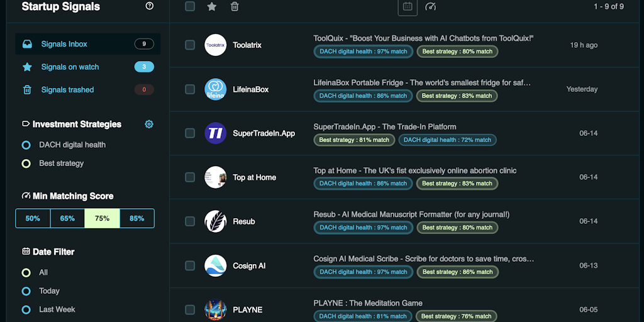
Task: Click the '19 h ago' timestamp
Action: point(584,45)
